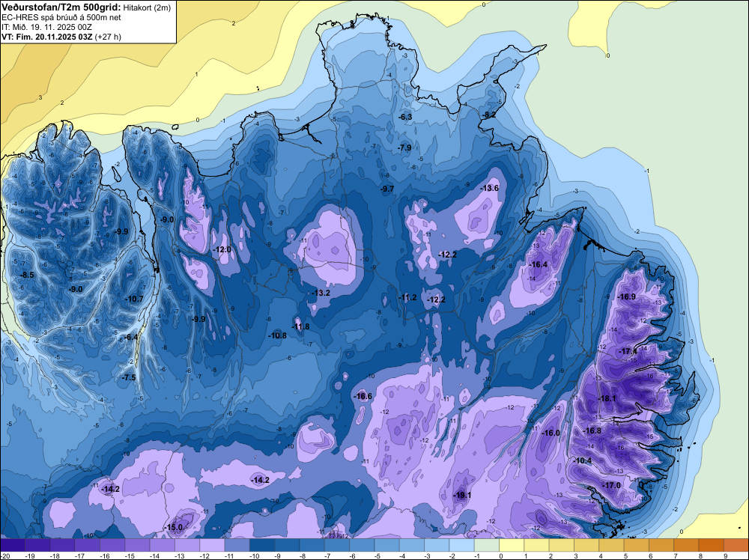Select the -16.9 temperature value
749x560 pixels.
pos(626,296)
